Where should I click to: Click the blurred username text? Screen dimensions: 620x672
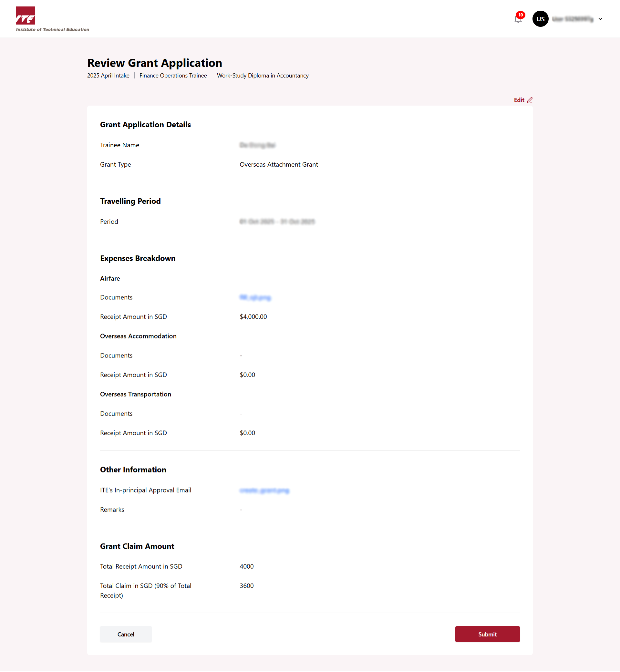click(572, 19)
